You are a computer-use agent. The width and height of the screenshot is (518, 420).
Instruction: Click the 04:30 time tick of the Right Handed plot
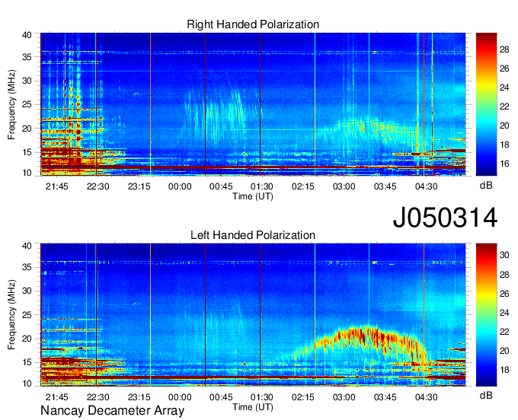click(426, 186)
